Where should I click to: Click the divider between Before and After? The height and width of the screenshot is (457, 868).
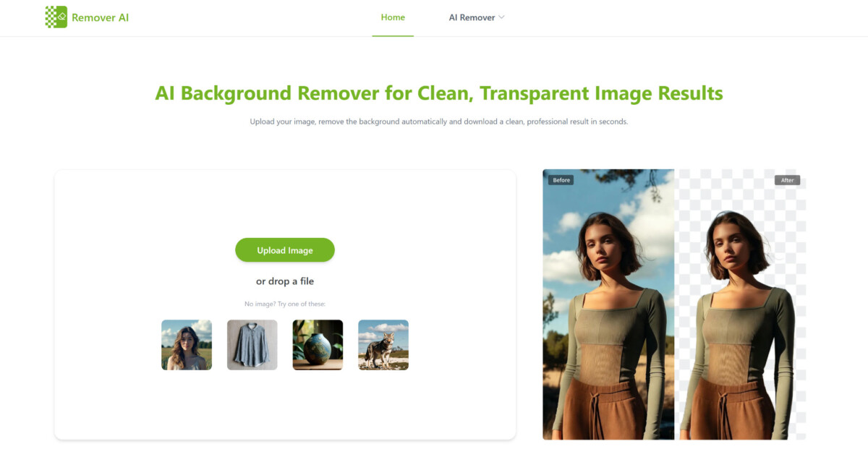[x=674, y=304]
